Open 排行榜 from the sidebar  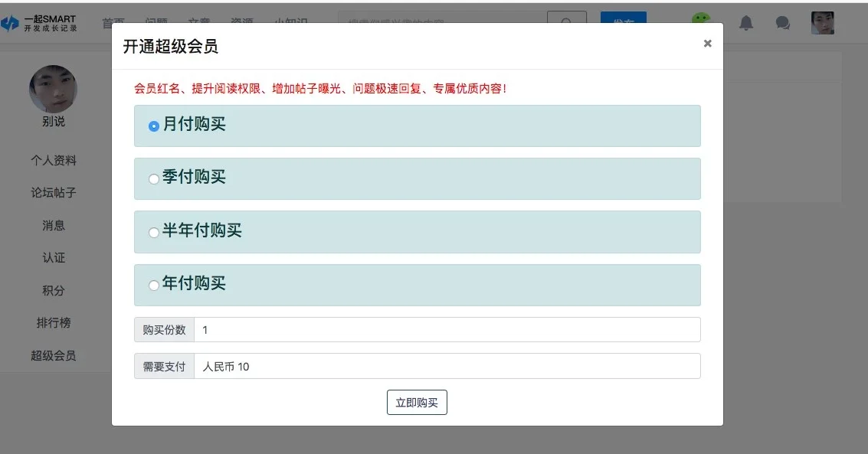54,323
